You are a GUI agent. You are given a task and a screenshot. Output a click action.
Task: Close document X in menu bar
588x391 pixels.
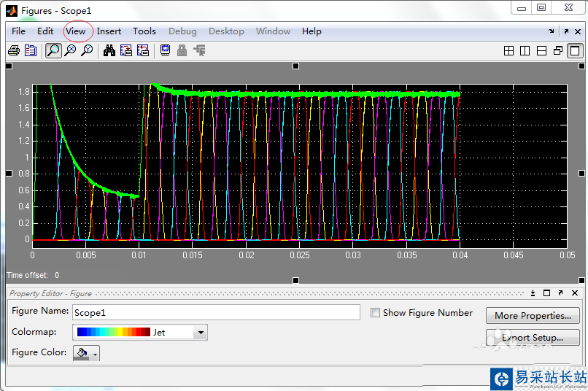pyautogui.click(x=578, y=31)
